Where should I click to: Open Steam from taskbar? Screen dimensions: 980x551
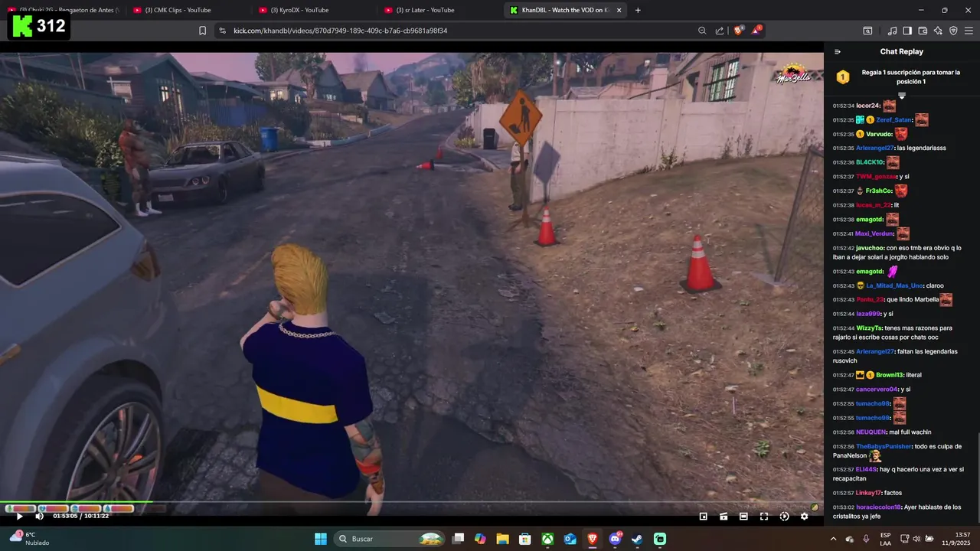pos(637,539)
